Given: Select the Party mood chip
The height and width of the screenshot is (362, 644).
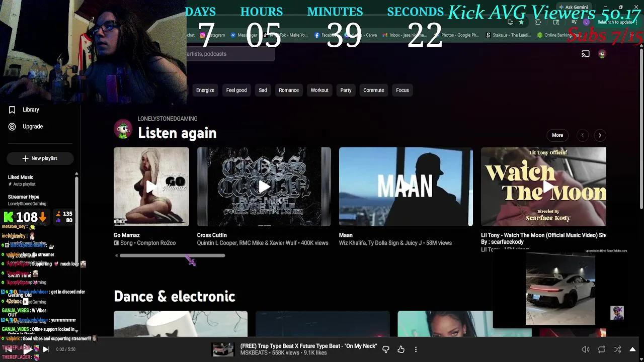Looking at the screenshot, I should [x=346, y=90].
